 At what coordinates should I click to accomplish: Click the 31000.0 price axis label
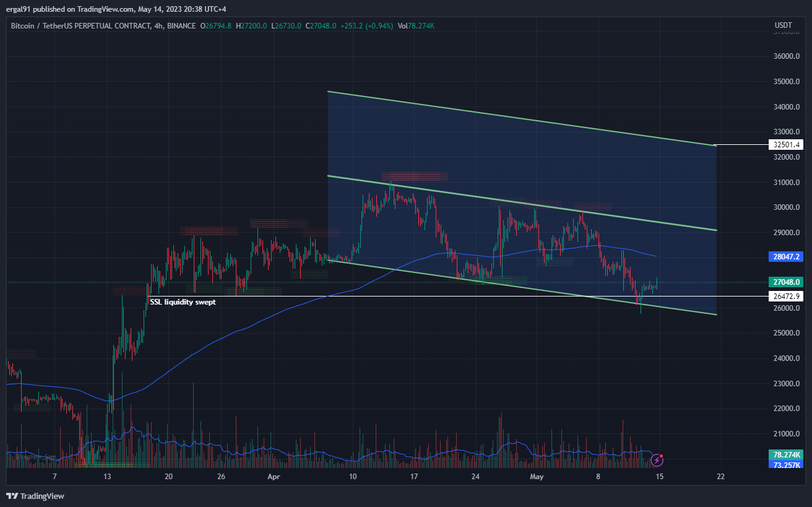point(785,183)
